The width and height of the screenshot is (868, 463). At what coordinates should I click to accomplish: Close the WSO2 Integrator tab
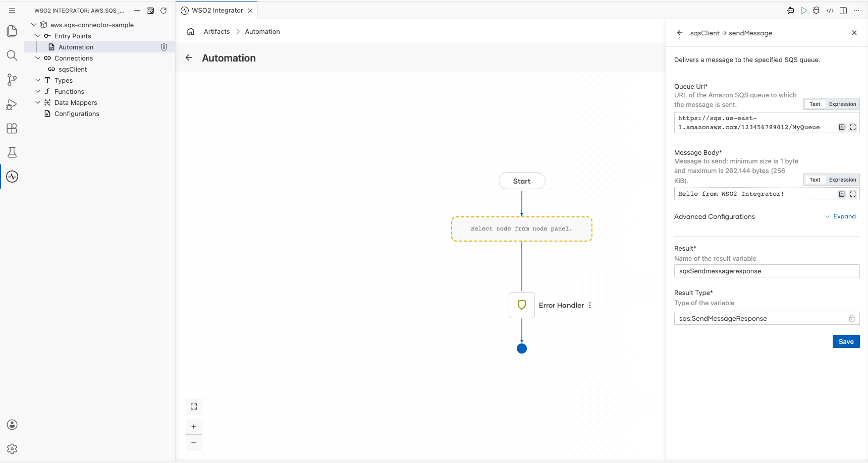coord(250,11)
